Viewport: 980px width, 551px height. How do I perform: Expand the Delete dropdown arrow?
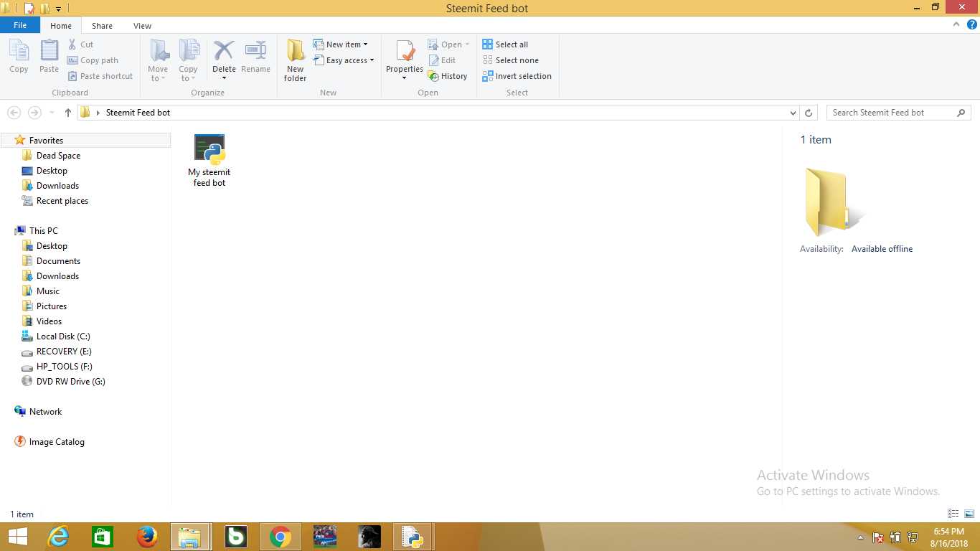[x=224, y=77]
